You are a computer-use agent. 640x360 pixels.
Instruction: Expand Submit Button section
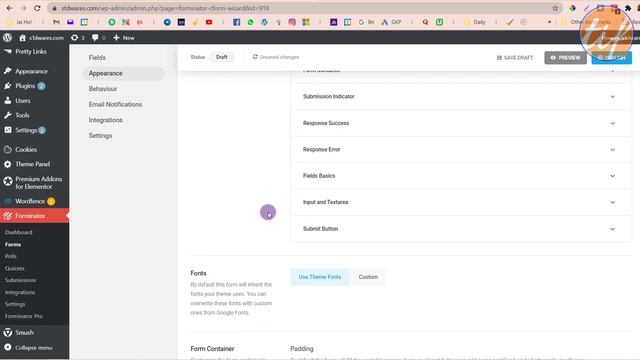(461, 229)
